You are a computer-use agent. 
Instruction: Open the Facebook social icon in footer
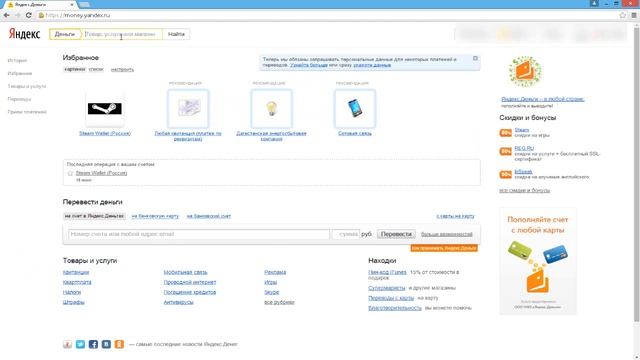click(x=93, y=344)
